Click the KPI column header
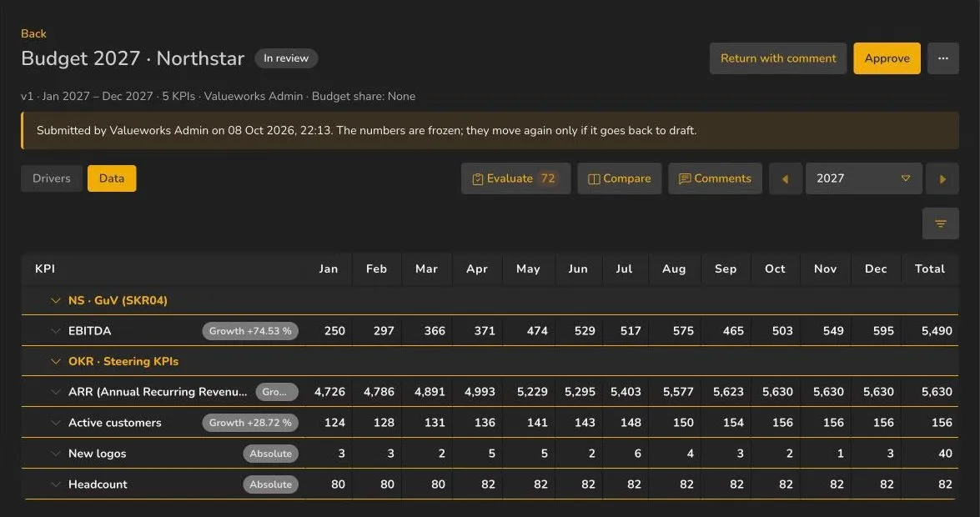This screenshot has height=517, width=980. tap(45, 269)
